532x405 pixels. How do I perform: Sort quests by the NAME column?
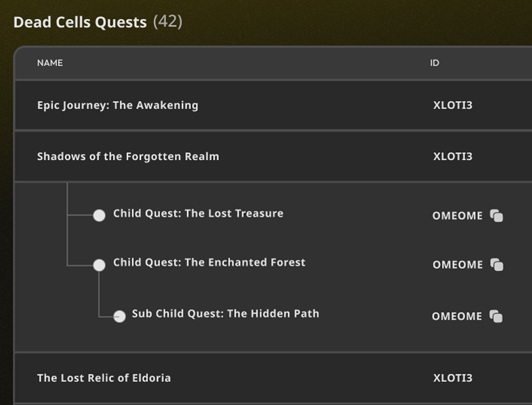[x=50, y=63]
